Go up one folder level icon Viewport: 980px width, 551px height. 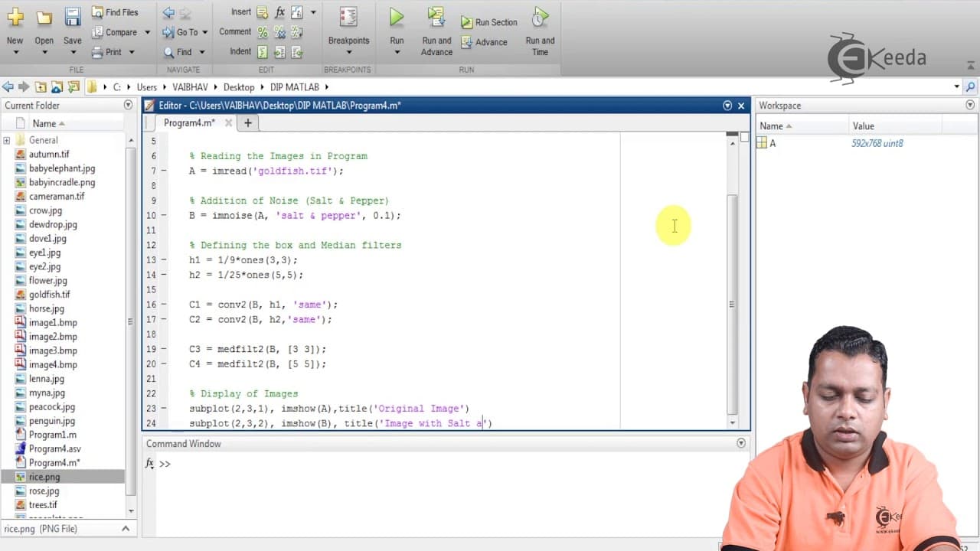(41, 87)
